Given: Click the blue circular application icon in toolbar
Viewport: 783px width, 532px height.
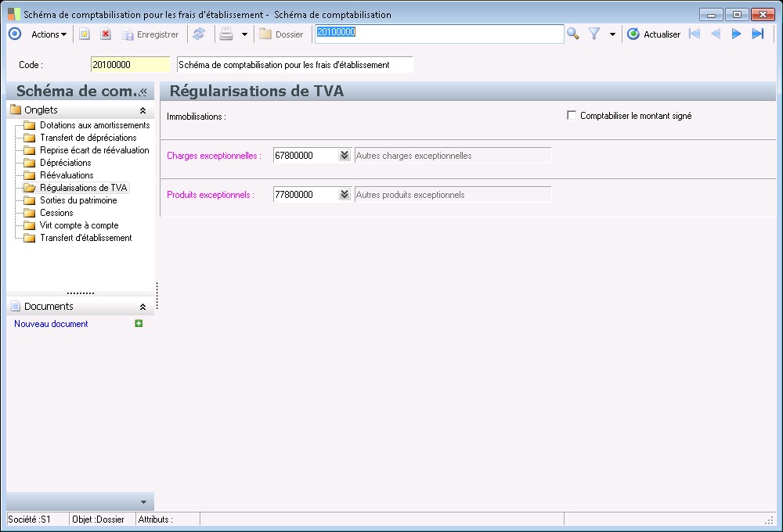Looking at the screenshot, I should point(15,34).
